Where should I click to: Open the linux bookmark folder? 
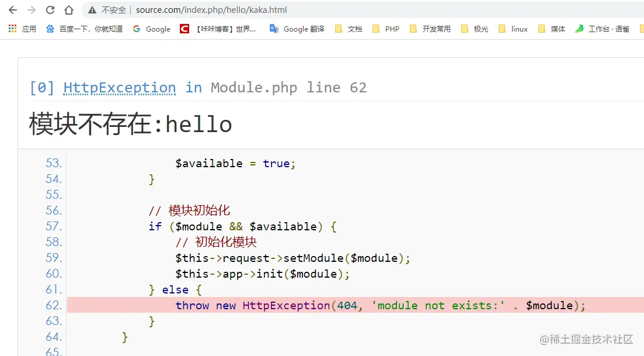[x=513, y=29]
